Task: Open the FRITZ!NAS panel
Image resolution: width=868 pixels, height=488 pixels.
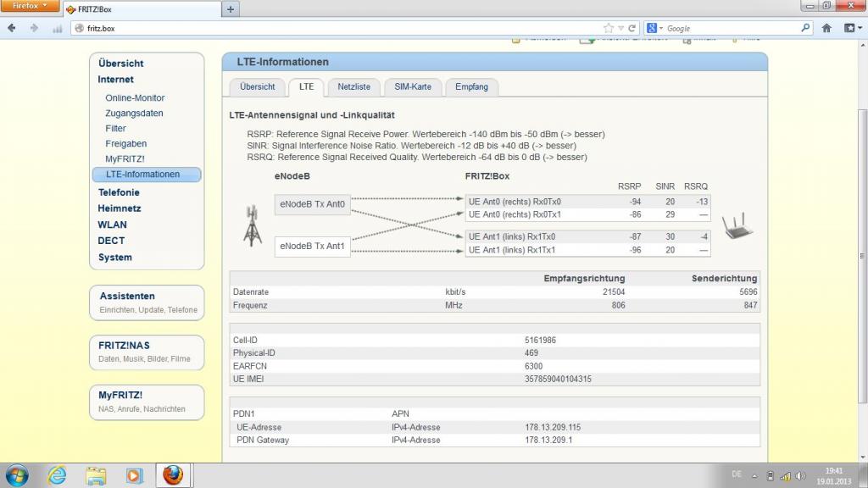Action: (x=147, y=352)
